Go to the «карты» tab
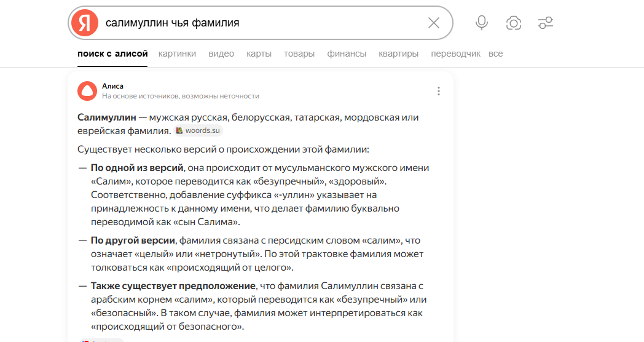The width and height of the screenshot is (644, 342). coord(259,54)
